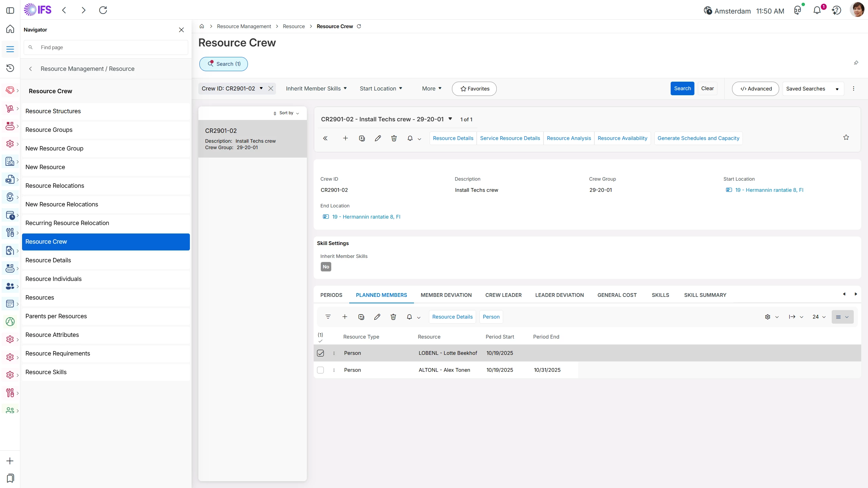This screenshot has width=868, height=488.
Task: Open the Sort by dropdown
Action: [x=286, y=113]
